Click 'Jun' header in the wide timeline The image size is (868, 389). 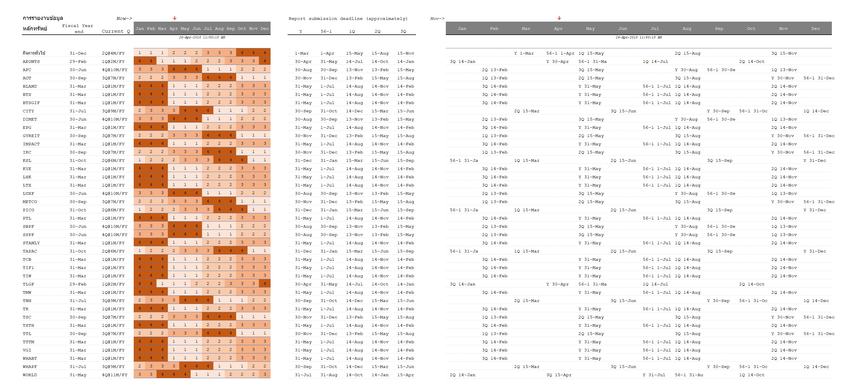click(623, 29)
